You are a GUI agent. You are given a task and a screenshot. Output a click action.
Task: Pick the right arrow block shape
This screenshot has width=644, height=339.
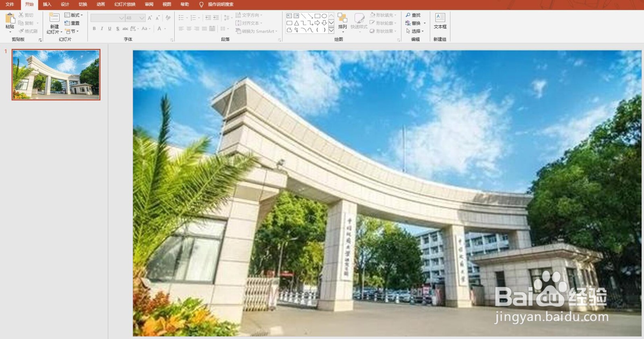pos(317,23)
